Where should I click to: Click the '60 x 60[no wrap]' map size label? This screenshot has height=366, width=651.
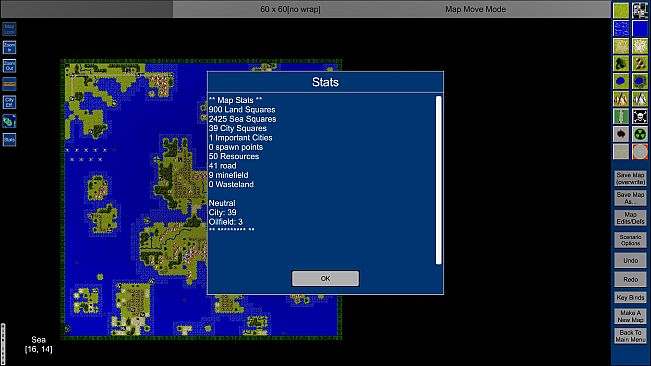(290, 9)
